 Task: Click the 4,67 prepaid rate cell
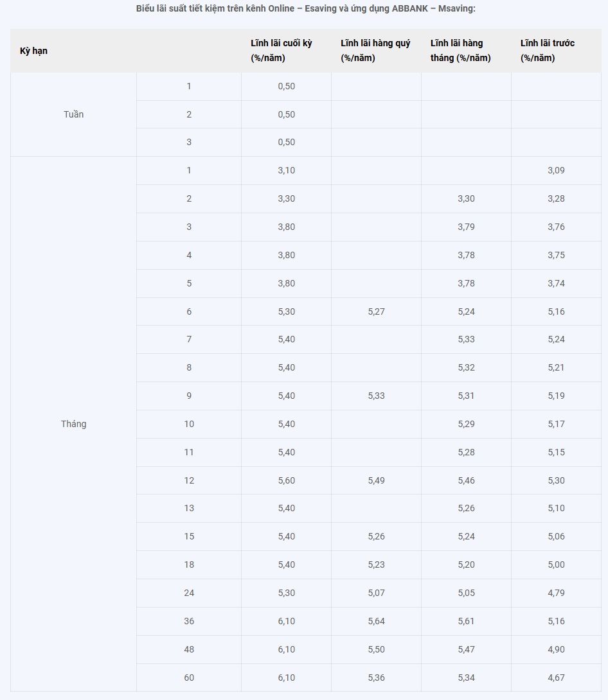click(556, 678)
